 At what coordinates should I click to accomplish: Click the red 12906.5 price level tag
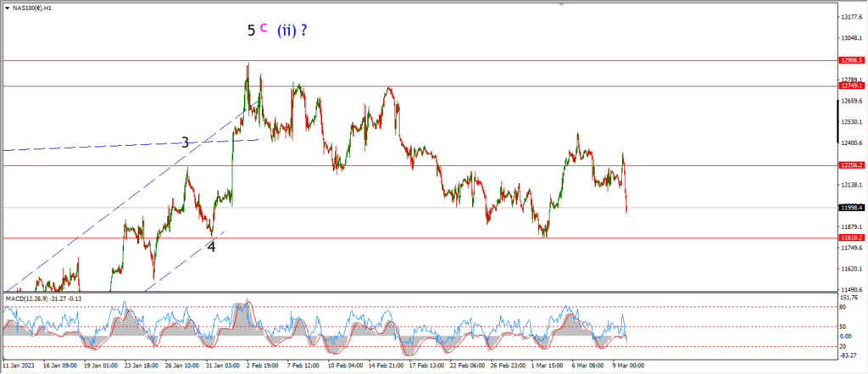[850, 60]
